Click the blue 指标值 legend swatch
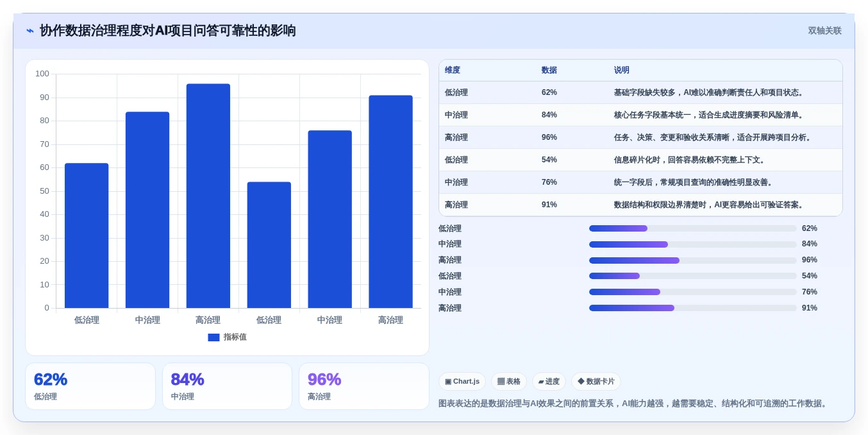The height and width of the screenshot is (435, 868). coord(213,337)
